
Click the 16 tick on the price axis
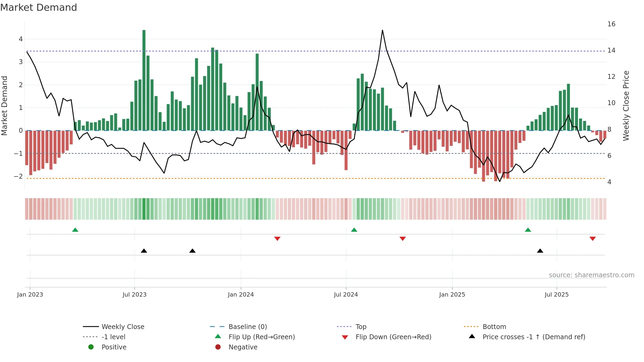point(612,24)
